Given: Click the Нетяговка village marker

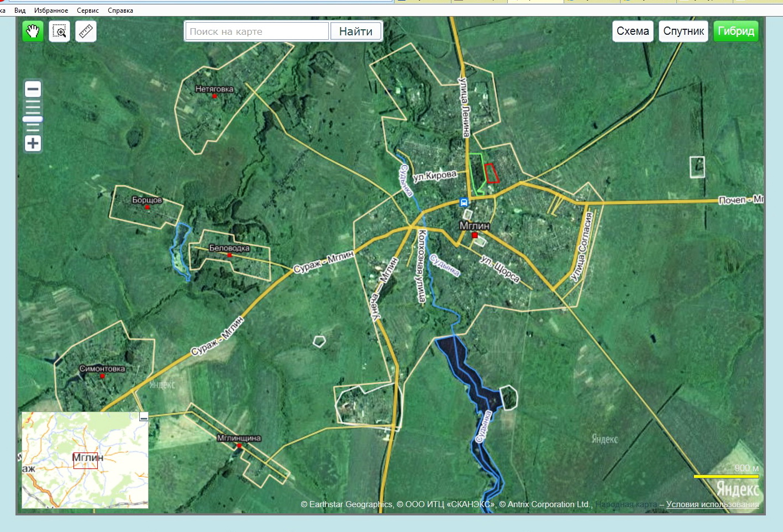Looking at the screenshot, I should [x=214, y=97].
